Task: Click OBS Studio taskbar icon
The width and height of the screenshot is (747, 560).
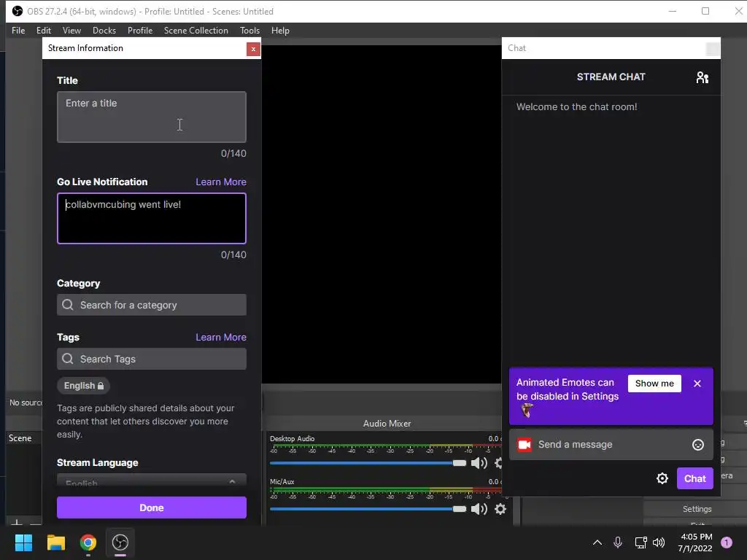Action: pyautogui.click(x=120, y=542)
